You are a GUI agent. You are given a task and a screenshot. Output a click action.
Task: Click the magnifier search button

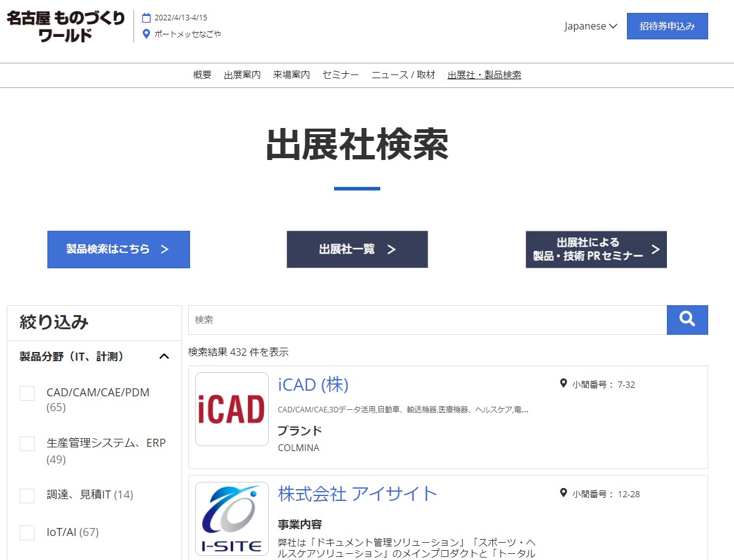click(687, 320)
